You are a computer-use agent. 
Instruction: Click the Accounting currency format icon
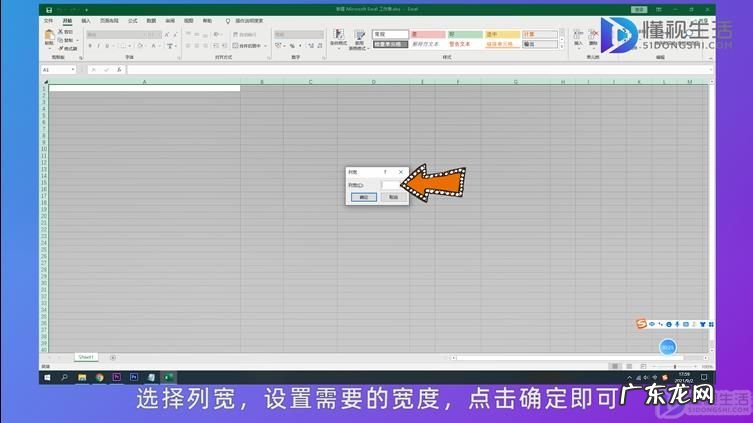point(278,46)
